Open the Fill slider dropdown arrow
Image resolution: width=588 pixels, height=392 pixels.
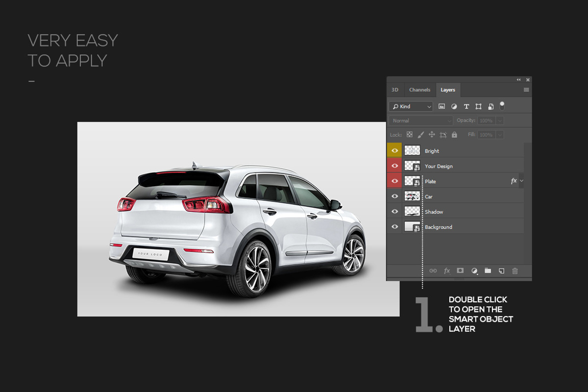click(500, 134)
